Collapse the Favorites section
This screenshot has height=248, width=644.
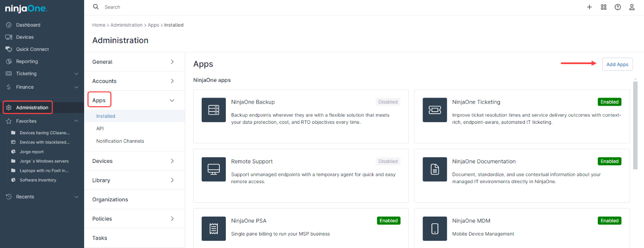(76, 121)
